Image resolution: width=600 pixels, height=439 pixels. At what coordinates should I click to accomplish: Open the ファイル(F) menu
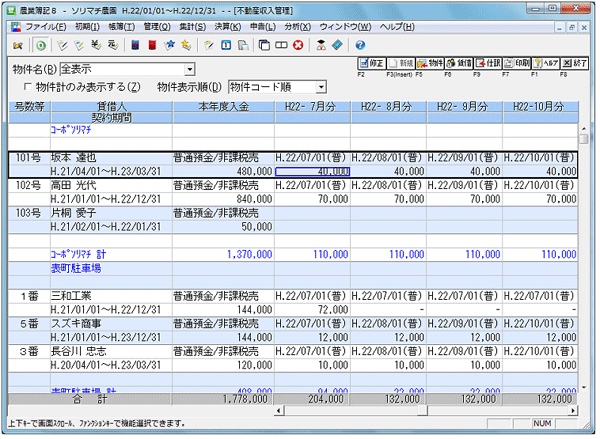pos(46,24)
